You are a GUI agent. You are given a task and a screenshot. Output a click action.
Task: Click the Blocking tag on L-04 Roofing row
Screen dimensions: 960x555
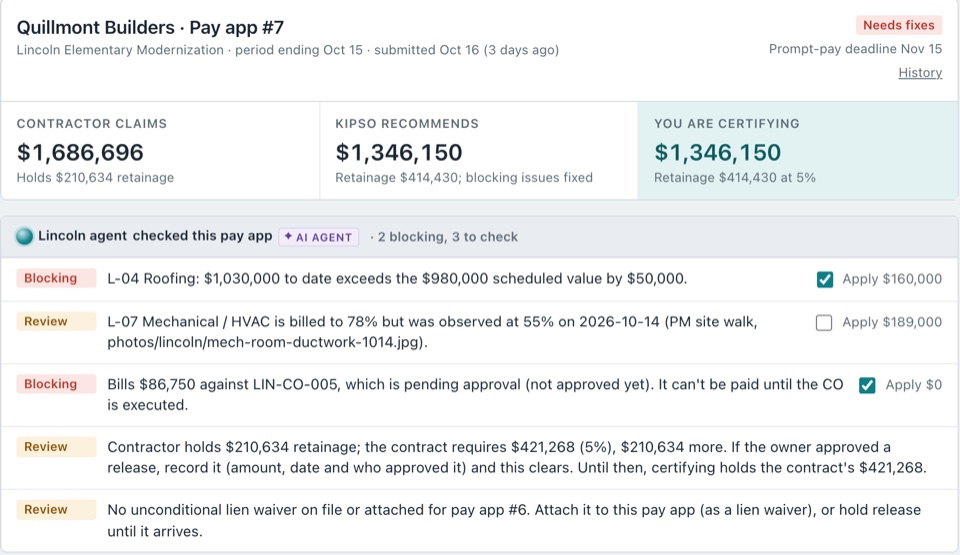coord(56,278)
